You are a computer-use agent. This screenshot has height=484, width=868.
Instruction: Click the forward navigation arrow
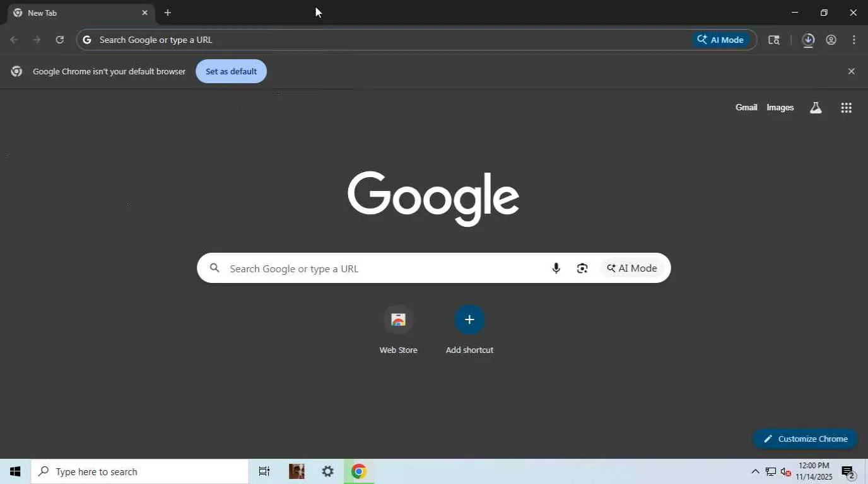37,40
